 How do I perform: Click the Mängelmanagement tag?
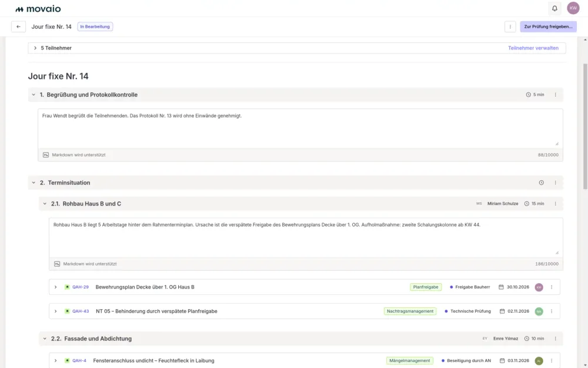(x=409, y=361)
